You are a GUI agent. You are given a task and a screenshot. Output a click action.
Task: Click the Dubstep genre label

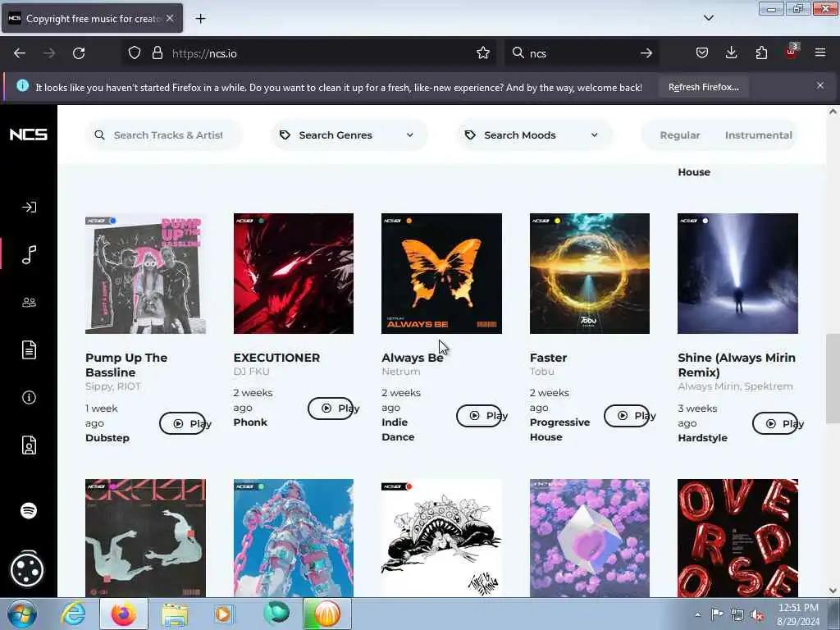click(x=107, y=438)
